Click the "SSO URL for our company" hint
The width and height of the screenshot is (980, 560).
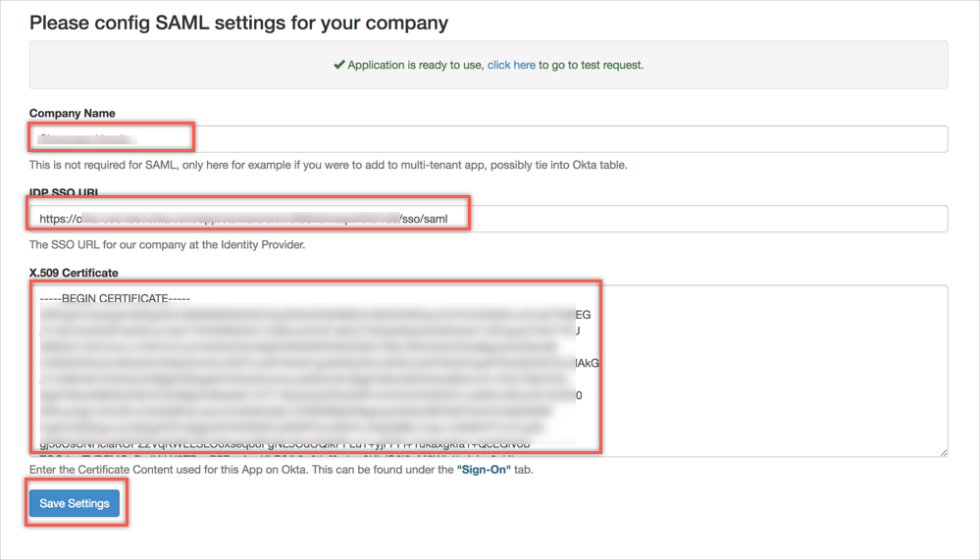167,244
